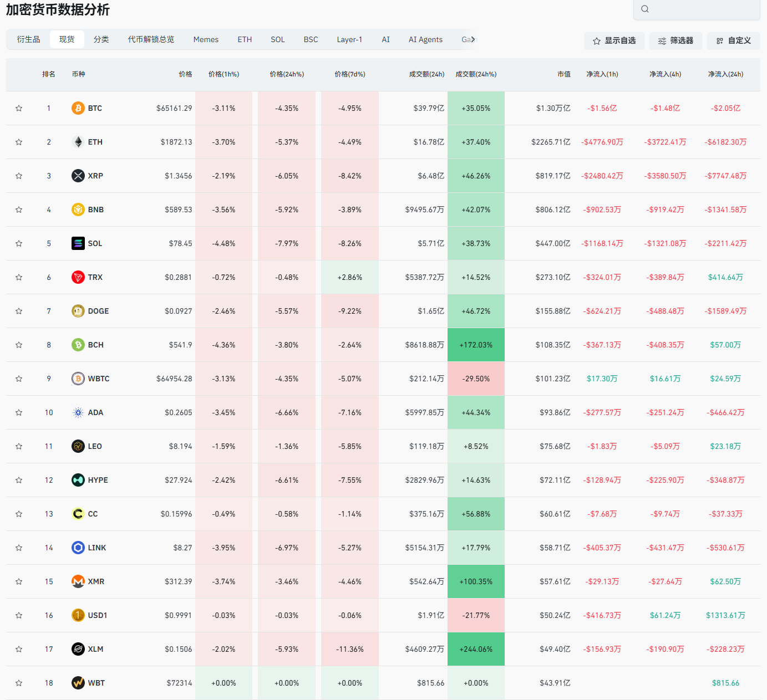Star BTC as a favorite
Screen dimensions: 767x700
coord(19,108)
